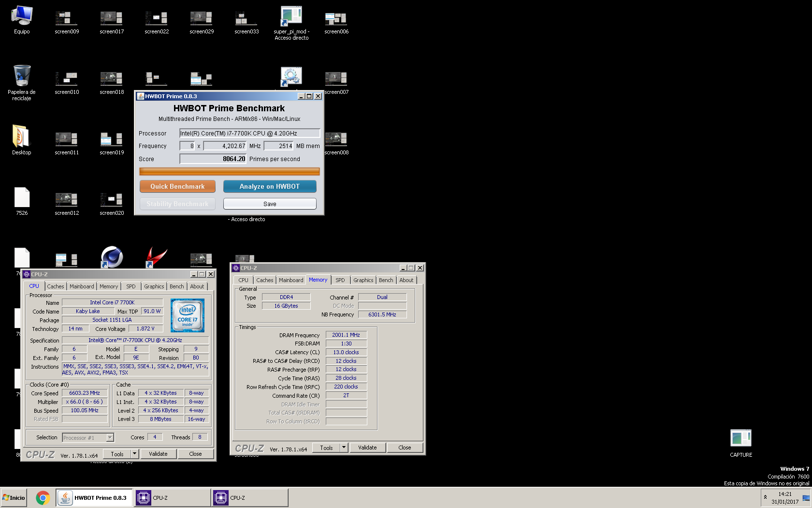
Task: Click Validate in left CPU-Z window
Action: click(158, 454)
